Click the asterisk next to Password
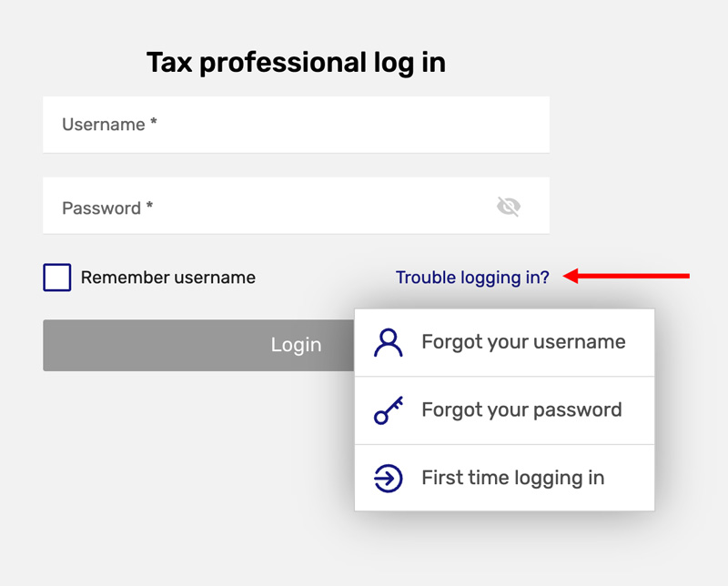728x586 pixels. (x=149, y=207)
